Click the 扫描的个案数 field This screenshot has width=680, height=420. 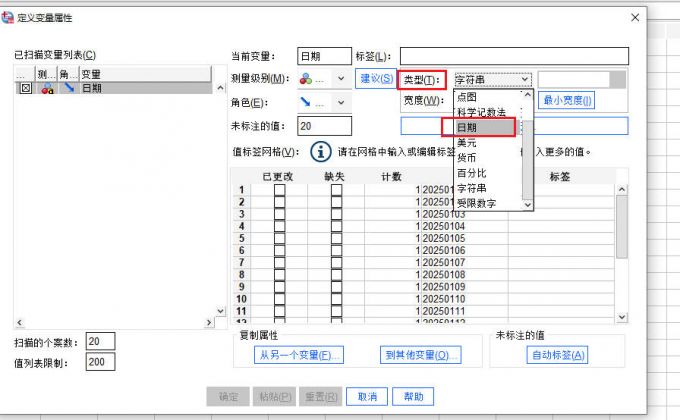click(101, 341)
